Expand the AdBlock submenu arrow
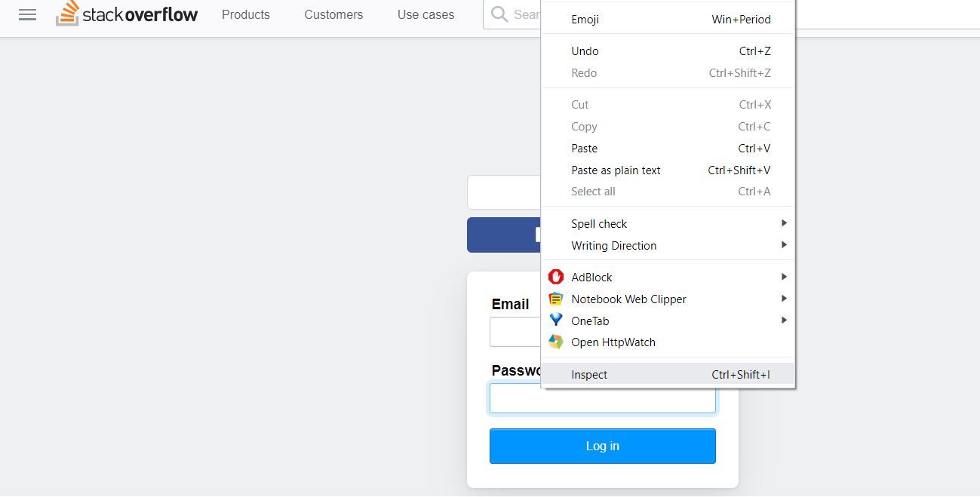Viewport: 980px width, 497px height. coord(784,277)
